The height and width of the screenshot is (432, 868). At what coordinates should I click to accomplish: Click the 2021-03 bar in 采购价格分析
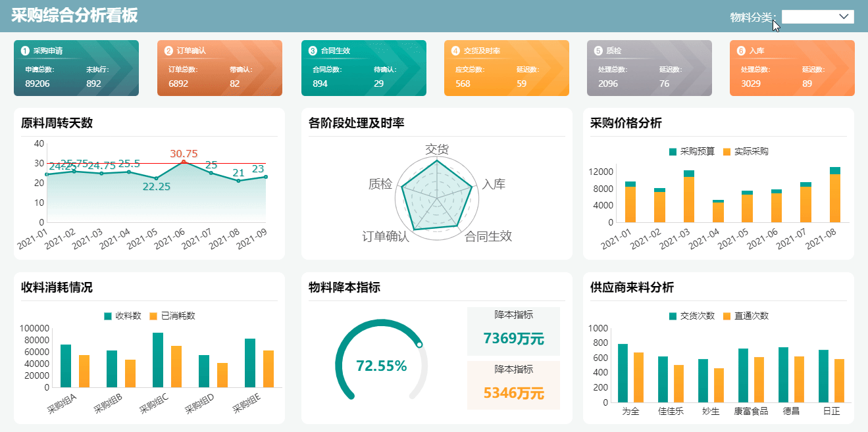click(689, 196)
